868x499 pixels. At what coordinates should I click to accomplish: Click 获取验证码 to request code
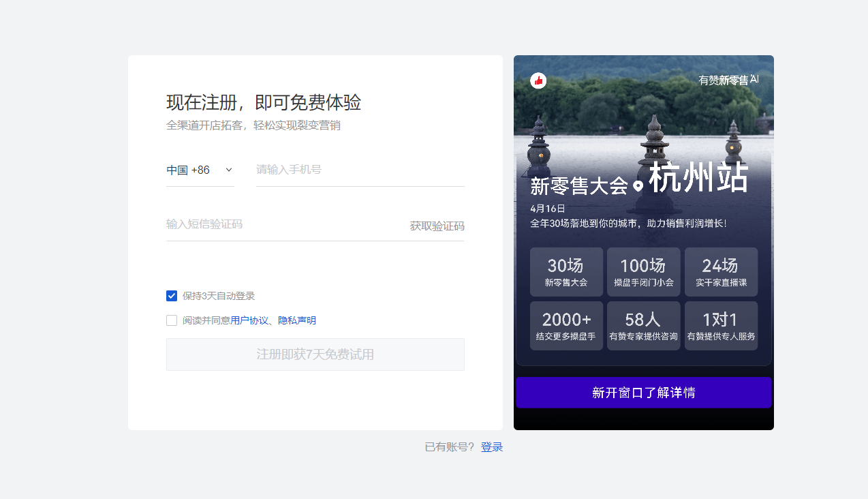(x=437, y=226)
